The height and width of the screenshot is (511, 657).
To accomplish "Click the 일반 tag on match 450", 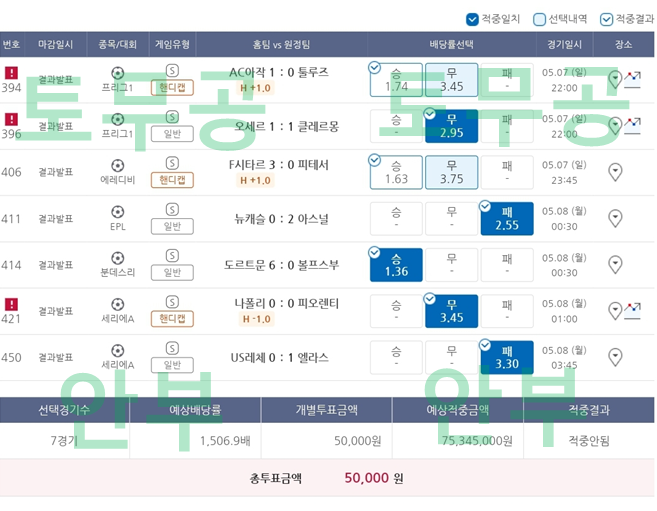I will point(172,365).
